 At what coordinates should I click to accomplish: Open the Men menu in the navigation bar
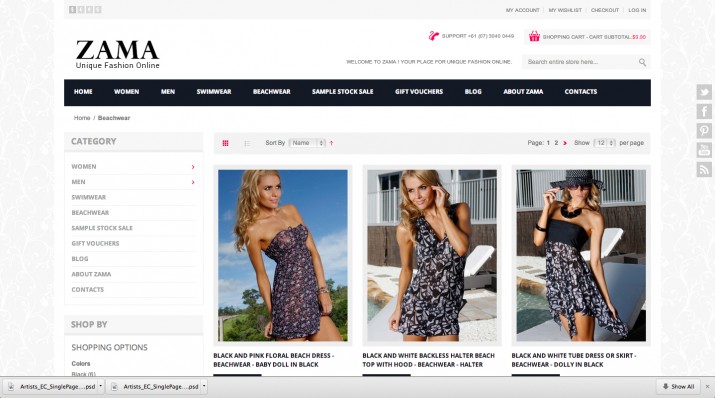(x=168, y=92)
